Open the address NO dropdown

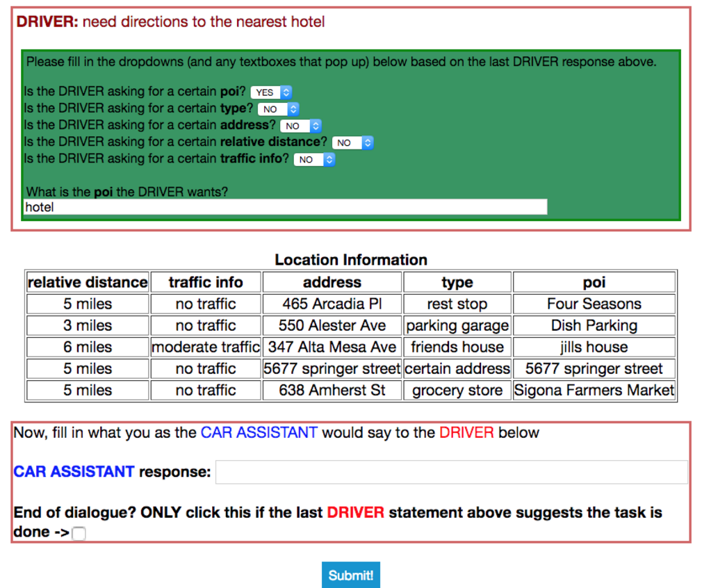301,126
